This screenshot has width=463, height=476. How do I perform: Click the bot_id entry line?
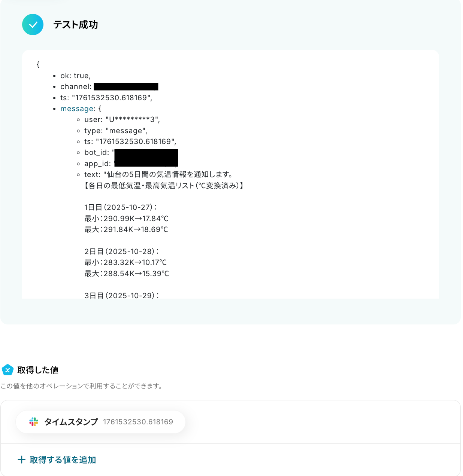pos(131,153)
